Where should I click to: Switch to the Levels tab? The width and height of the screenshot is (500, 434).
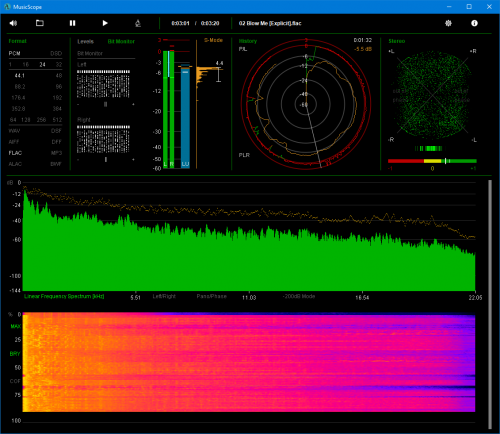(x=85, y=41)
